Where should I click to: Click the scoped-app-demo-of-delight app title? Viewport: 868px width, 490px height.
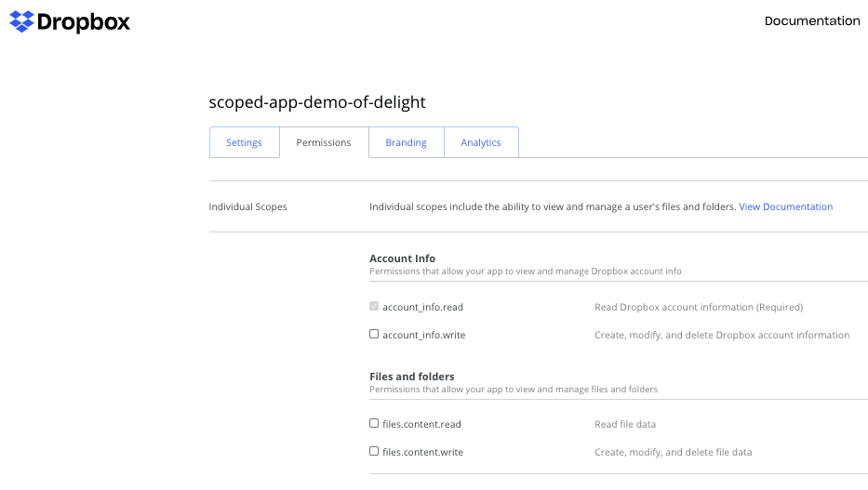pos(317,102)
